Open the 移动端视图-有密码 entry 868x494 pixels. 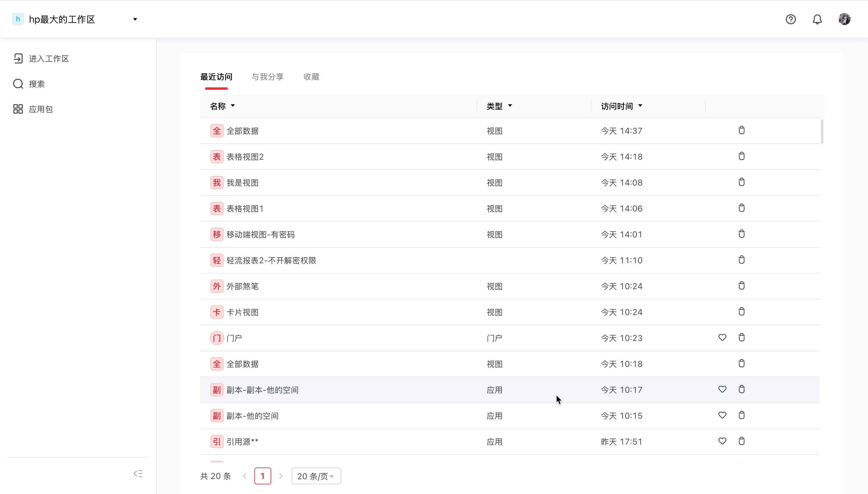260,234
